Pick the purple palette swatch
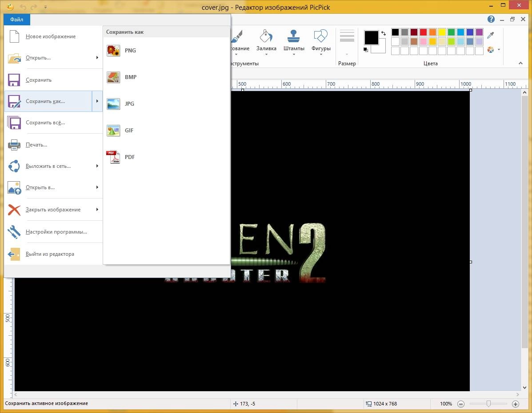This screenshot has height=413, width=532. tap(479, 32)
